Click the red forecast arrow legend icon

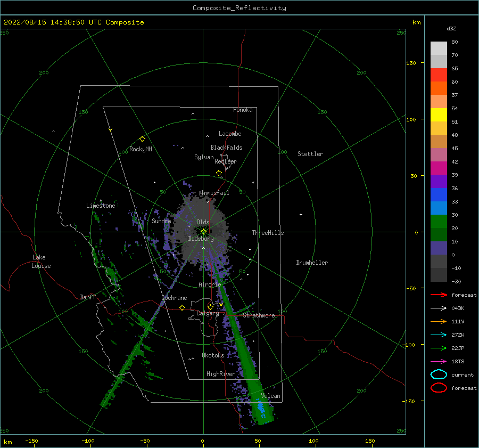click(439, 295)
